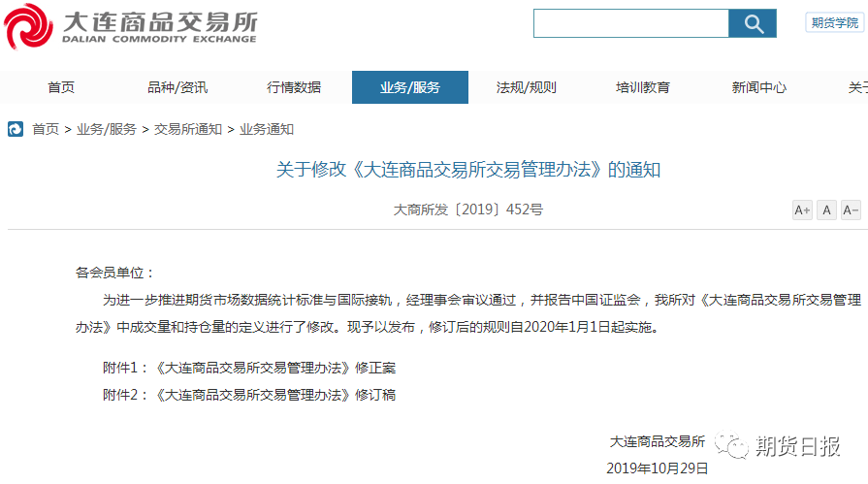868x484 pixels.
Task: Open the 品种/资讯 navigation tab
Action: pyautogui.click(x=177, y=87)
